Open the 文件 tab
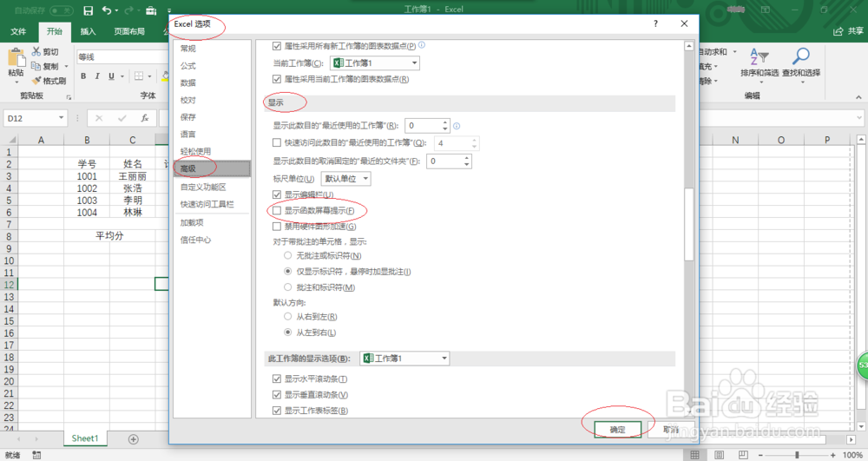The width and height of the screenshot is (868, 461). (18, 31)
